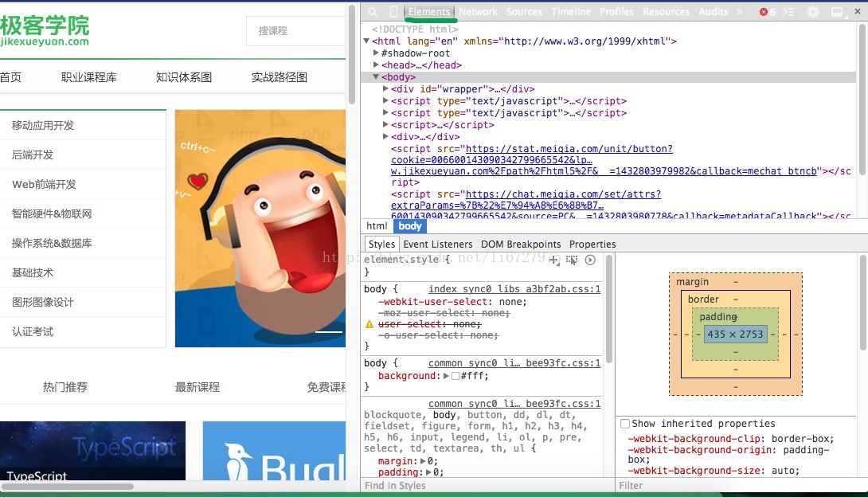The width and height of the screenshot is (868, 497).
Task: Open the 首页 nav item
Action: tap(10, 77)
